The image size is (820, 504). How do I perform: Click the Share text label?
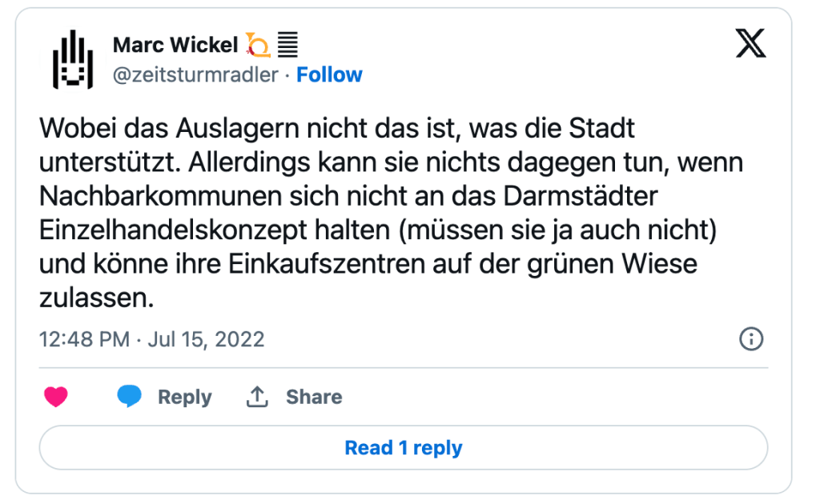314,397
